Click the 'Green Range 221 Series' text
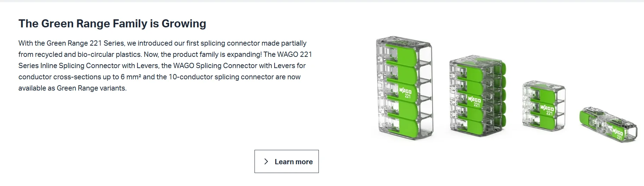The height and width of the screenshot is (186, 644). coord(85,43)
